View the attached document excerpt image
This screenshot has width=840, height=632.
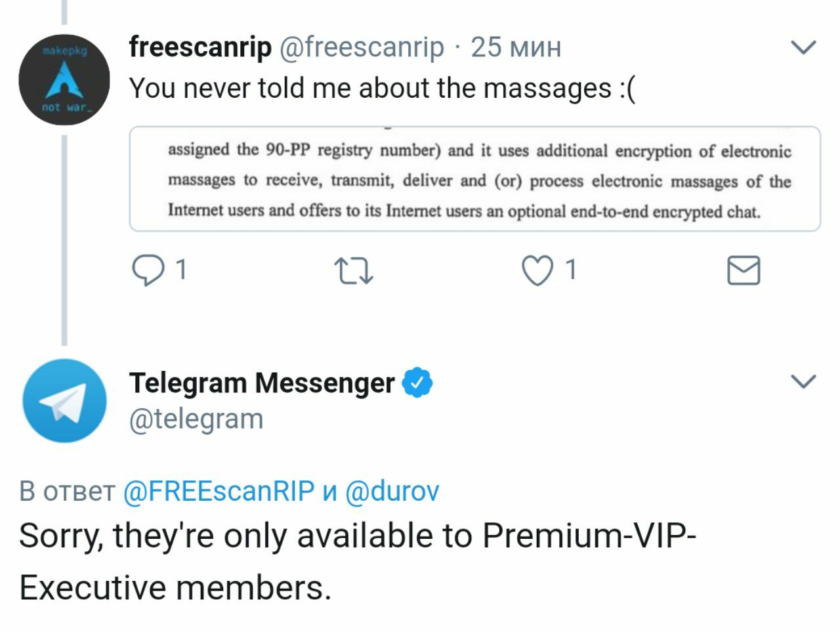pos(474,179)
